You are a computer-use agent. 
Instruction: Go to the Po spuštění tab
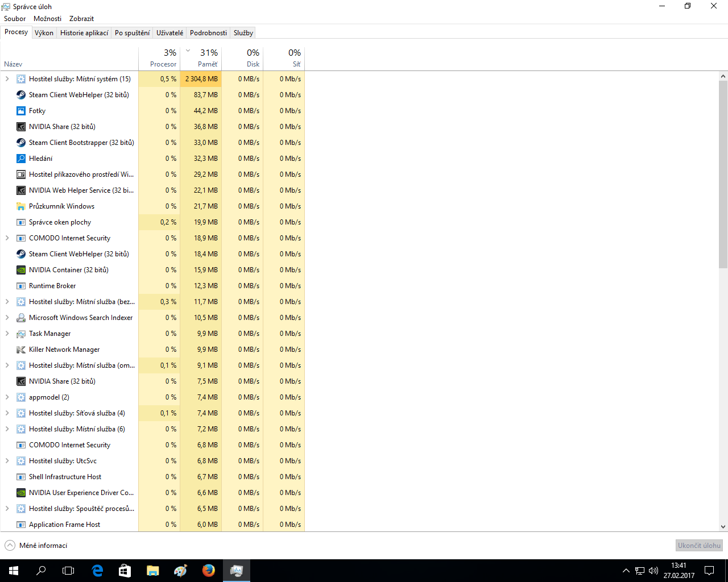133,33
